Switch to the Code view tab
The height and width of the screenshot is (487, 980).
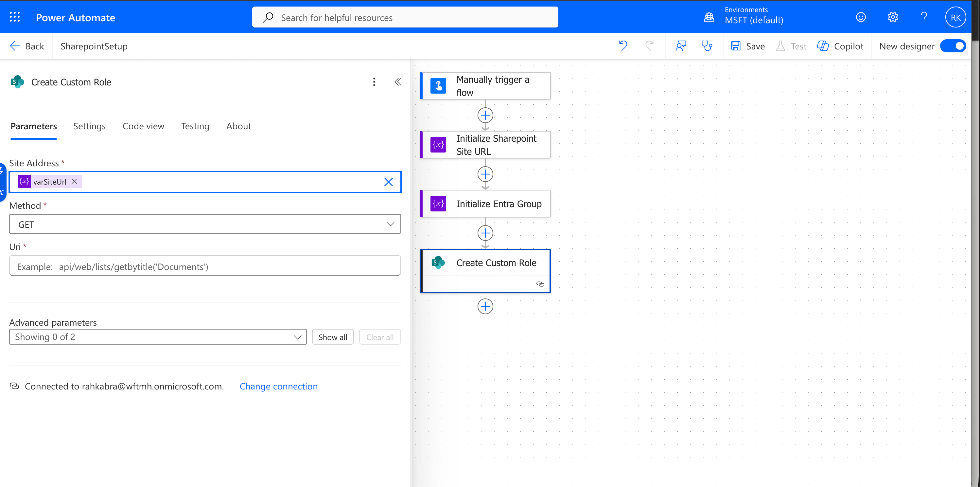(x=143, y=126)
